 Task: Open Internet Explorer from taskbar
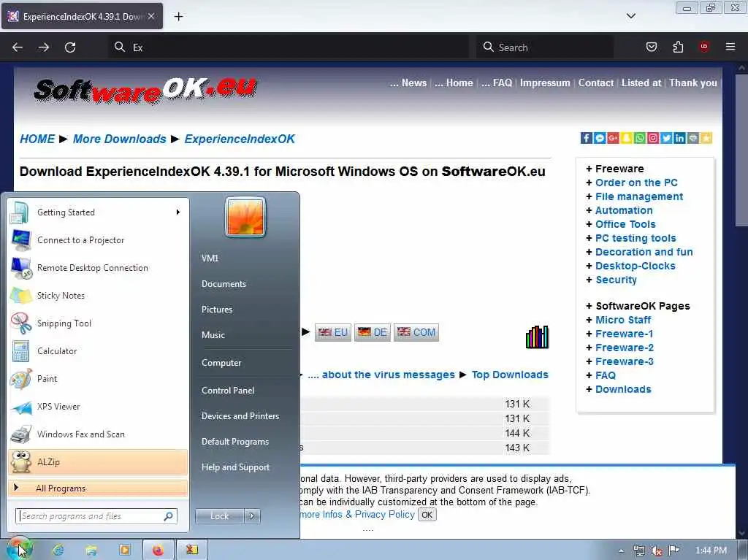(58, 550)
